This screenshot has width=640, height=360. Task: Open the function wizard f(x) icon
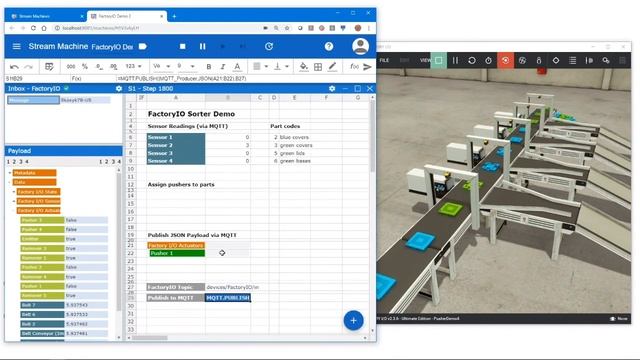(354, 67)
